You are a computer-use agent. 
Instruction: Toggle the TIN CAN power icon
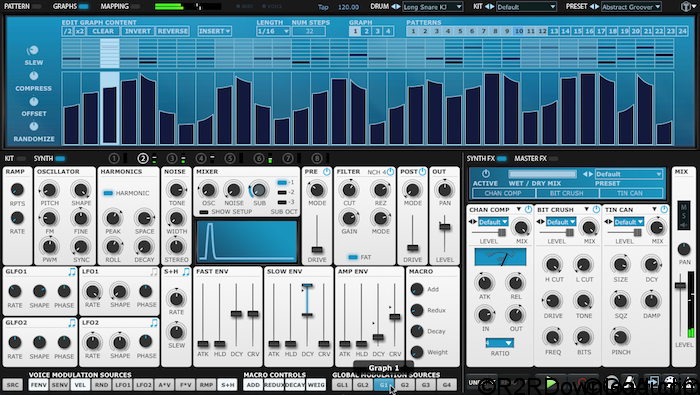[x=664, y=209]
